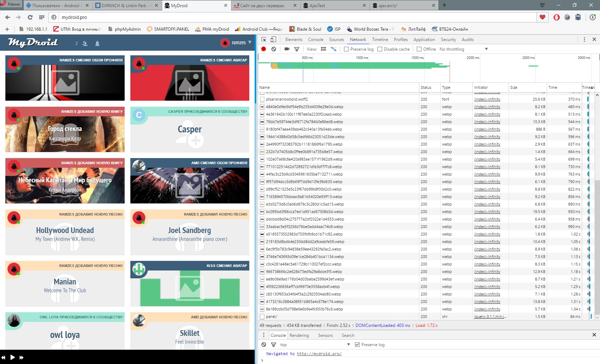Open the Город стекла book card
Viewport: 600px width, 364px height.
[65, 130]
